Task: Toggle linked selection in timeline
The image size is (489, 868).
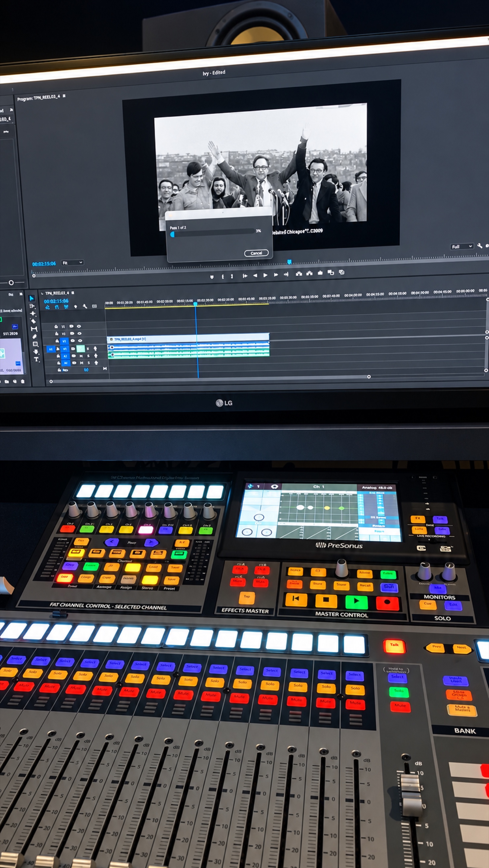Action: pyautogui.click(x=66, y=307)
